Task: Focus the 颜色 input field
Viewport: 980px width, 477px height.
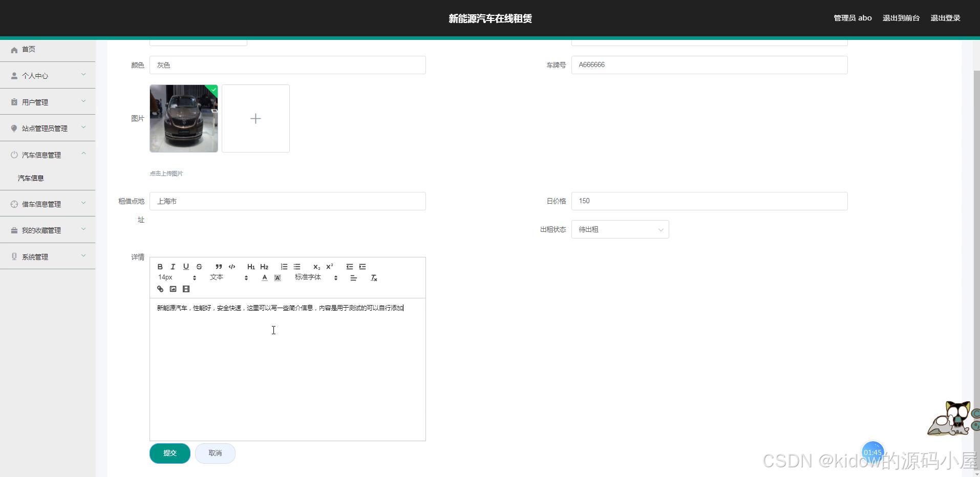Action: (x=288, y=65)
